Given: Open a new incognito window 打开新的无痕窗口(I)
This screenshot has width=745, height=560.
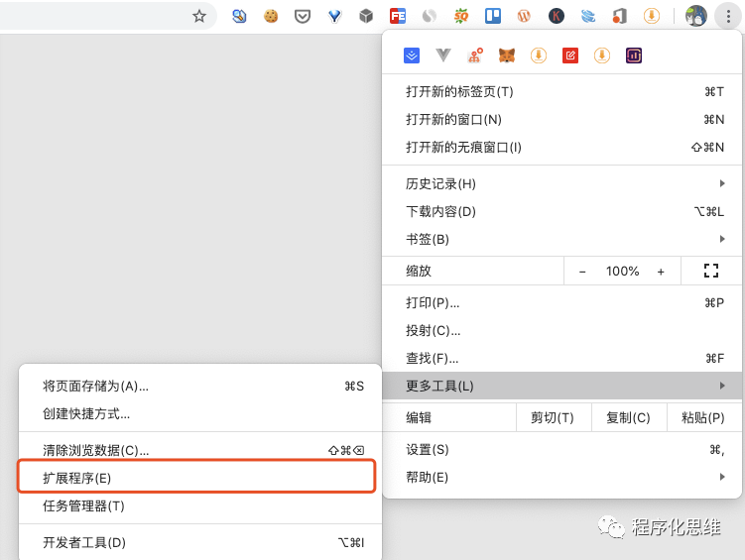Looking at the screenshot, I should click(562, 148).
